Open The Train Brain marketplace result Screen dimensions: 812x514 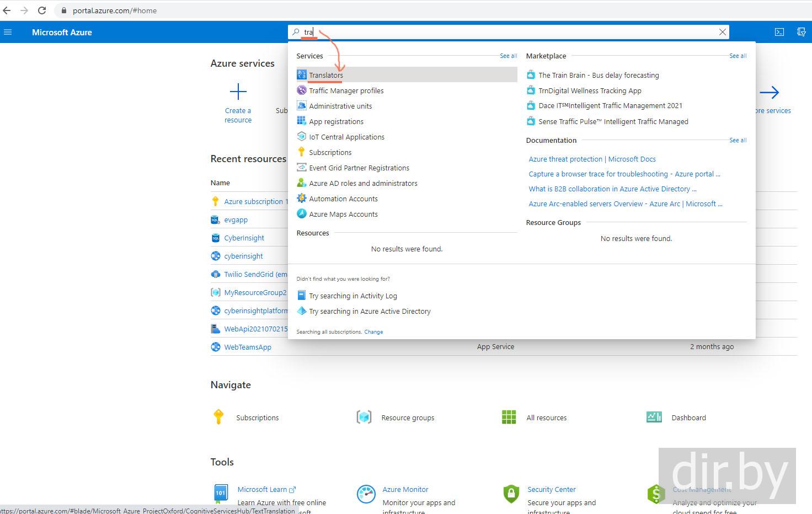599,75
